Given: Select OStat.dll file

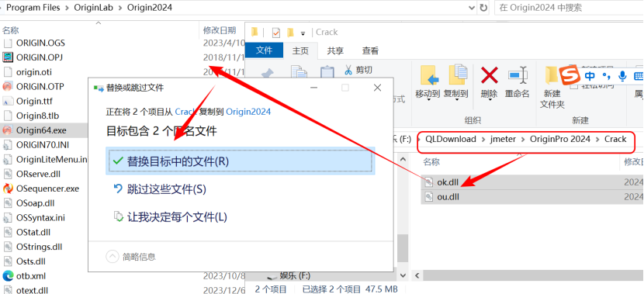Looking at the screenshot, I should coord(33,233).
